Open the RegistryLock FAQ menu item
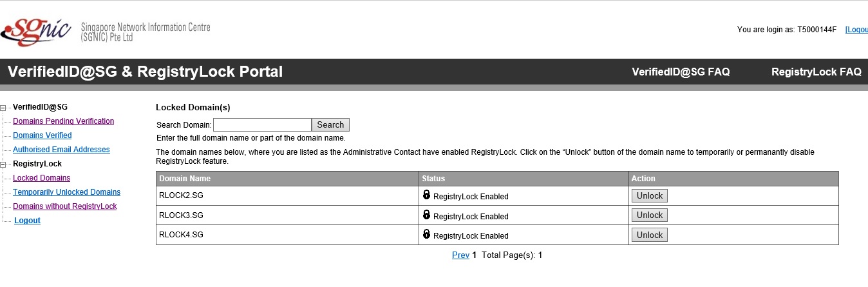The width and height of the screenshot is (868, 287). (816, 72)
